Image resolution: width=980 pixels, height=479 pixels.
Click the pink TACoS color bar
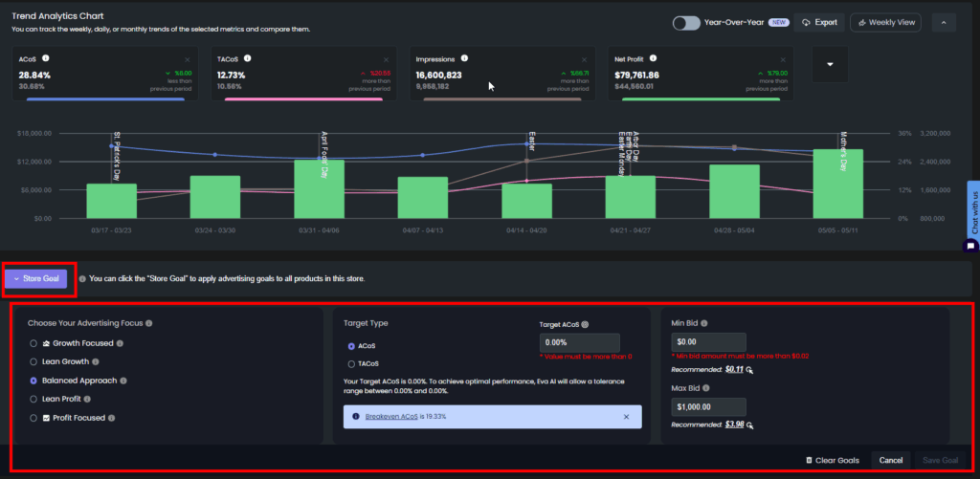point(303,99)
